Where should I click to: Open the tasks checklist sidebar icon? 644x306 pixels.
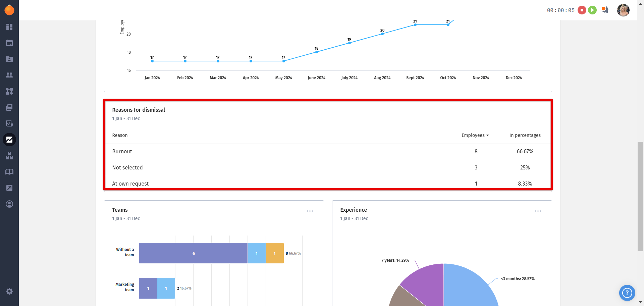[x=9, y=123]
